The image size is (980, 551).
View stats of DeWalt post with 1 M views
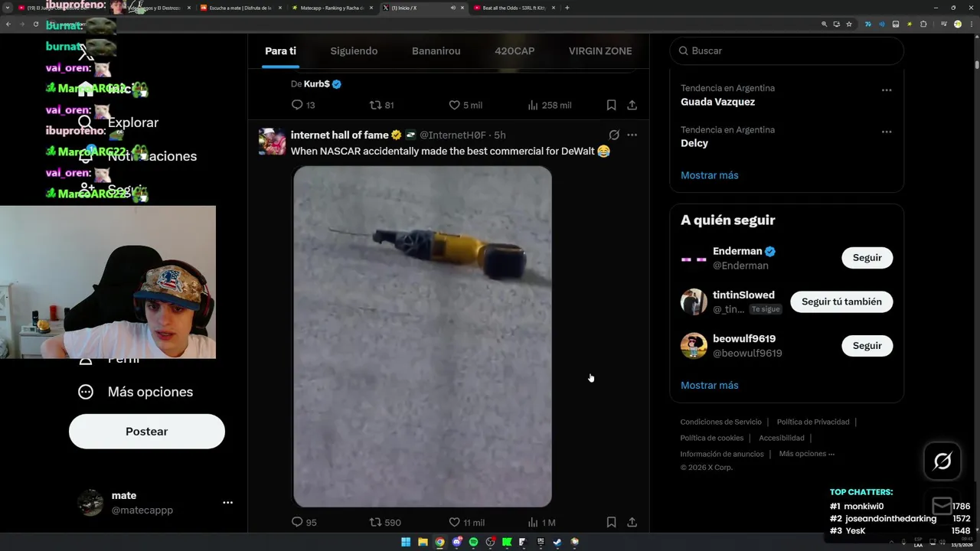tap(541, 522)
